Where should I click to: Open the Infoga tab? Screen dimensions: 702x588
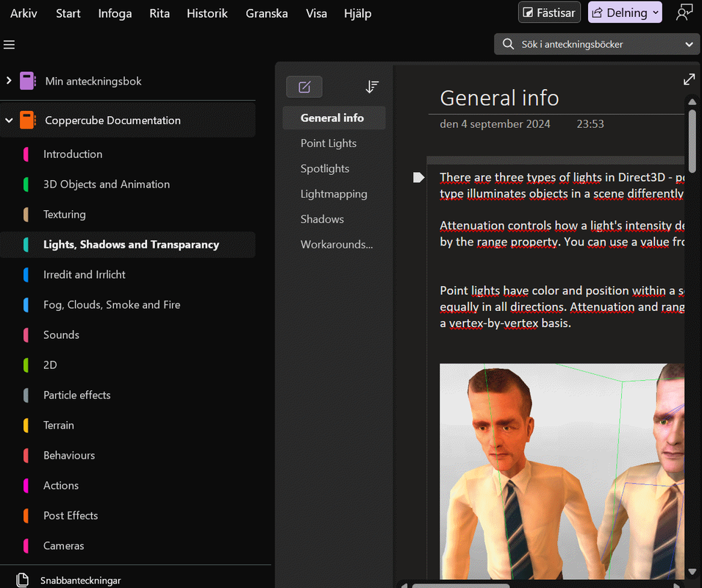(x=115, y=13)
